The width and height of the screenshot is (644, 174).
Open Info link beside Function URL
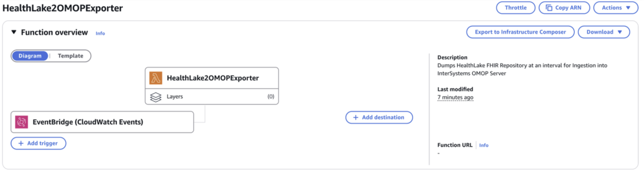[484, 145]
